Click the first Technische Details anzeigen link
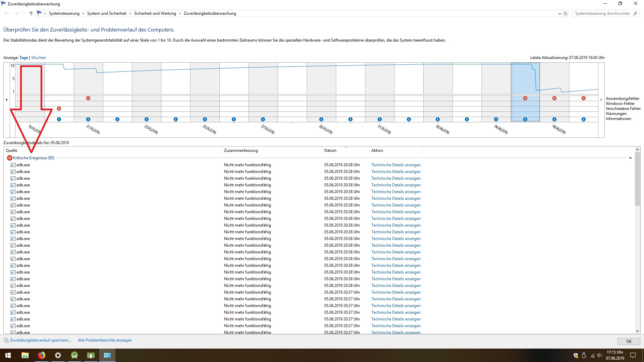644x362 pixels. pyautogui.click(x=396, y=165)
